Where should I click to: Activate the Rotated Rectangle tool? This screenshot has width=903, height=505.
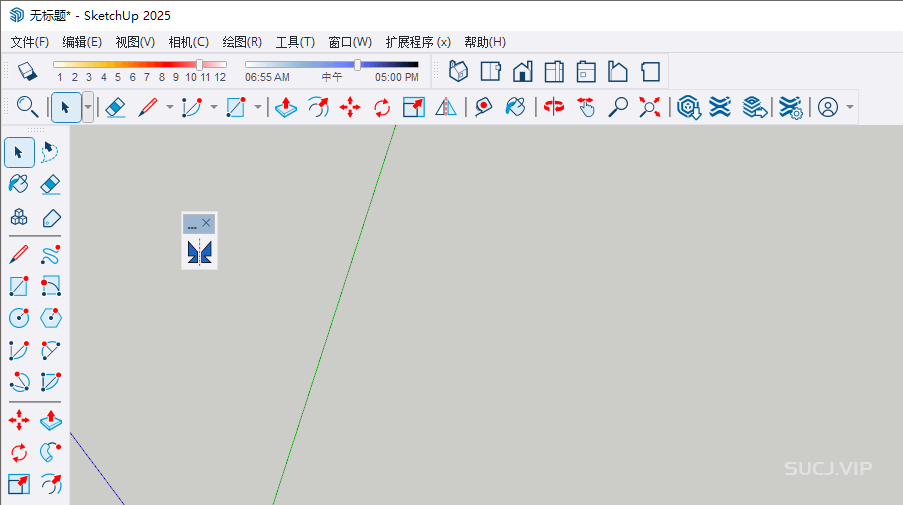[x=50, y=287]
